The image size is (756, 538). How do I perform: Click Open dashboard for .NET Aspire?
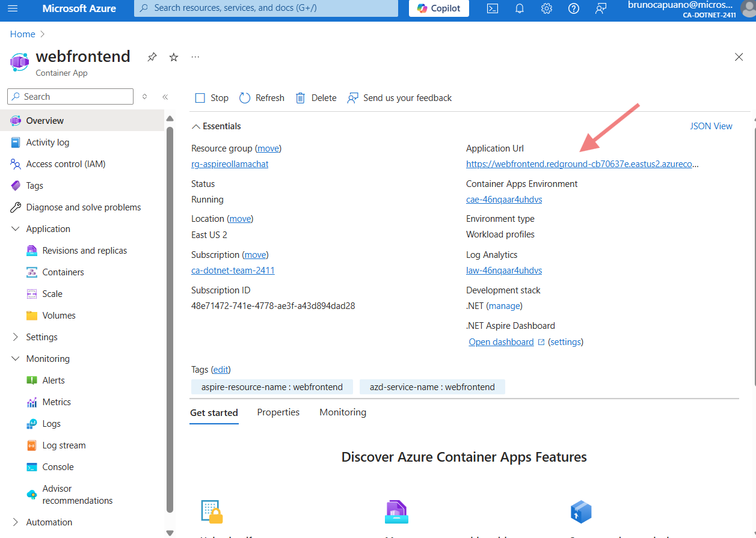(501, 342)
